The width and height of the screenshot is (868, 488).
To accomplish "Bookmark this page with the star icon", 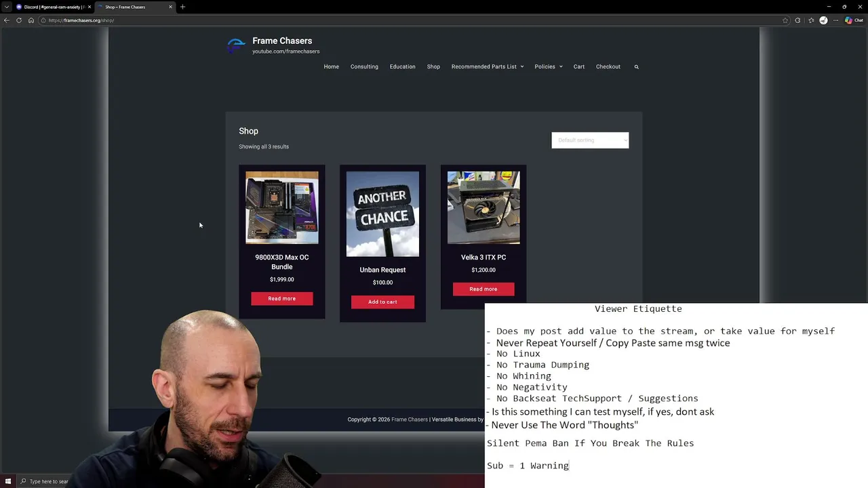I will (785, 20).
